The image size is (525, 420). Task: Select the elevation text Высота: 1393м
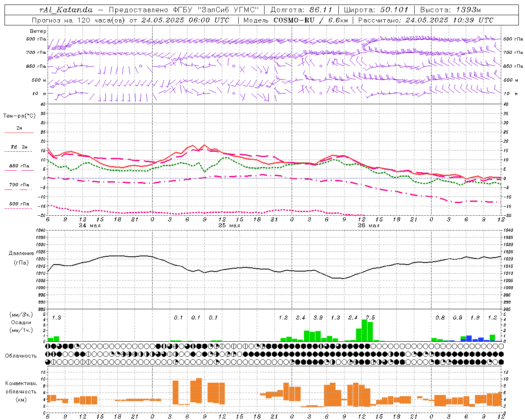[451, 10]
